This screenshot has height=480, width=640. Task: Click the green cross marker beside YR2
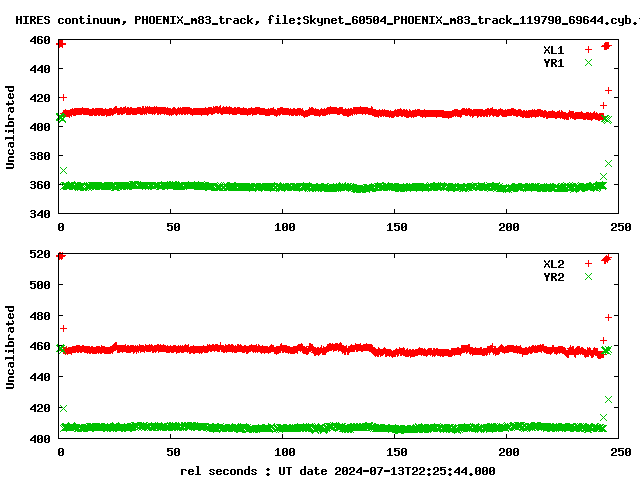[588, 277]
